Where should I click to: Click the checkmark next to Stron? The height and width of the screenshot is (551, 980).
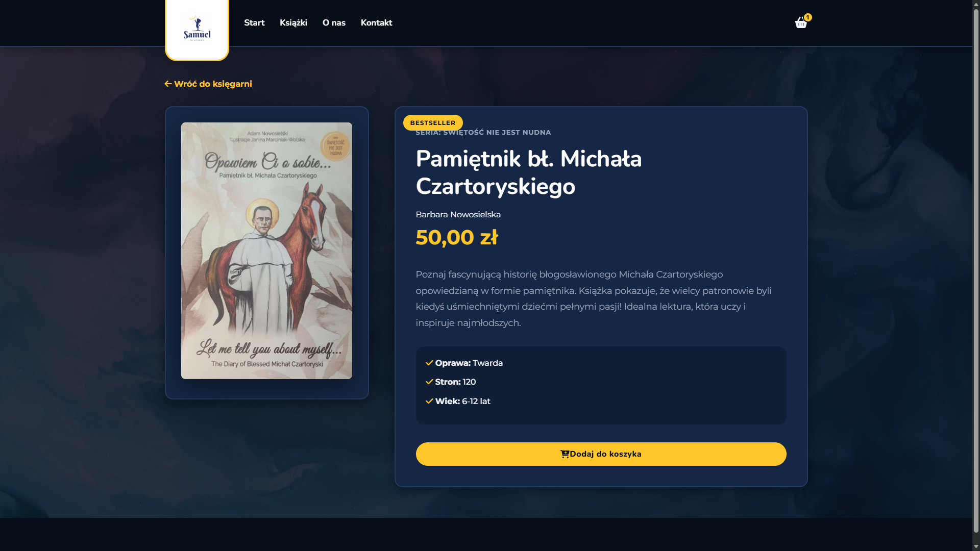[x=429, y=382]
